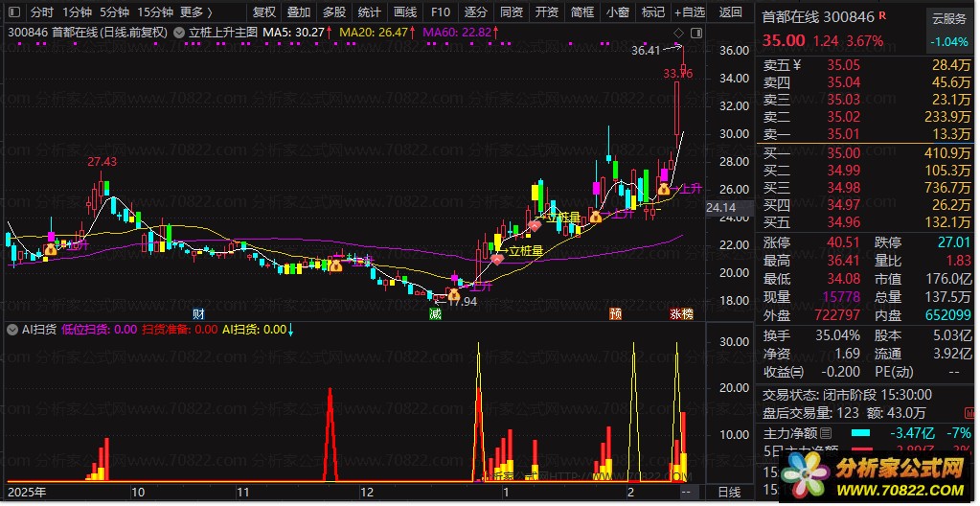This screenshot has height=506, width=980.
Task: Click money bag icon below 17.94 low
Action: click(453, 293)
